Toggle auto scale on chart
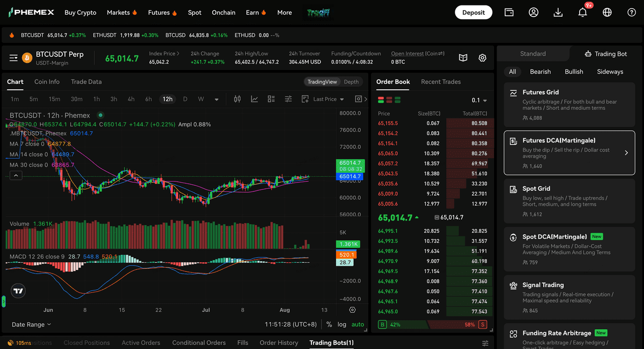644x349 pixels. (358, 324)
